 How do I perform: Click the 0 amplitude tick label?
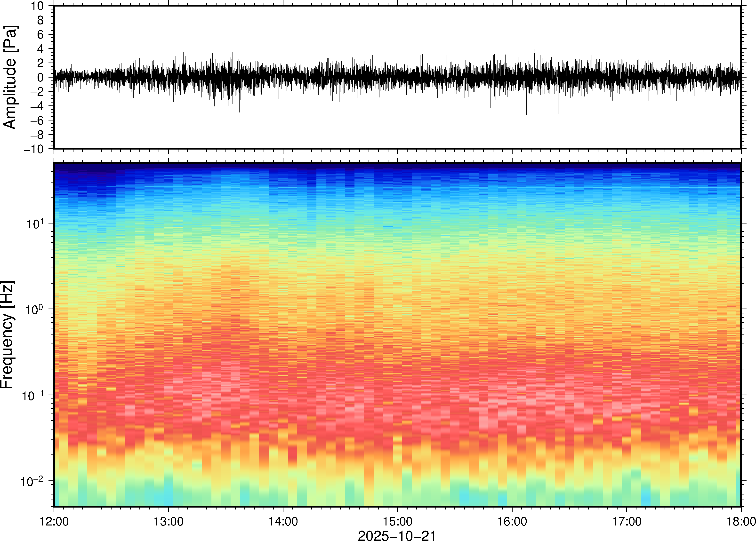coord(40,77)
